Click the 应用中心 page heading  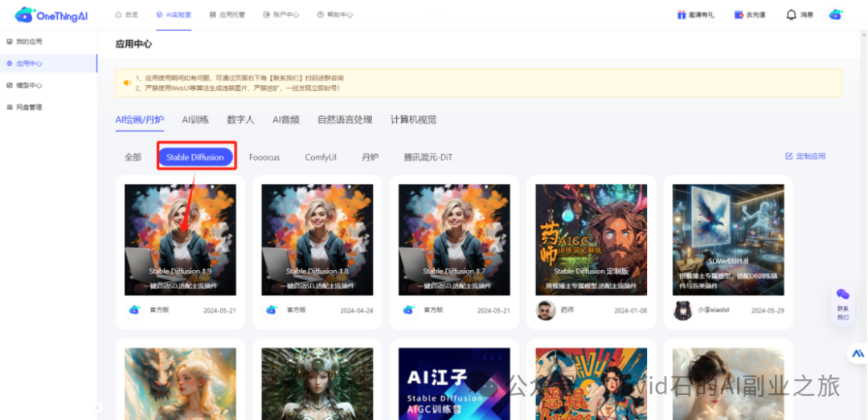click(x=133, y=43)
